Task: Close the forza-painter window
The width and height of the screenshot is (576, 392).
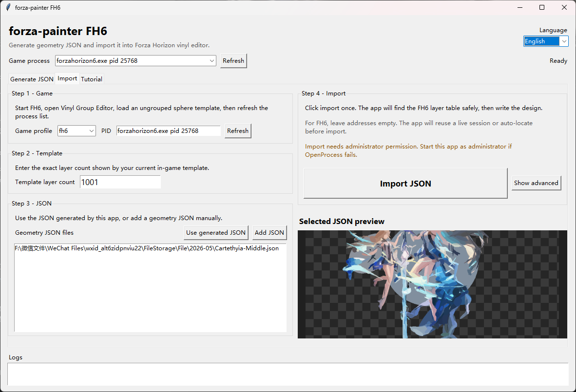Action: point(564,7)
